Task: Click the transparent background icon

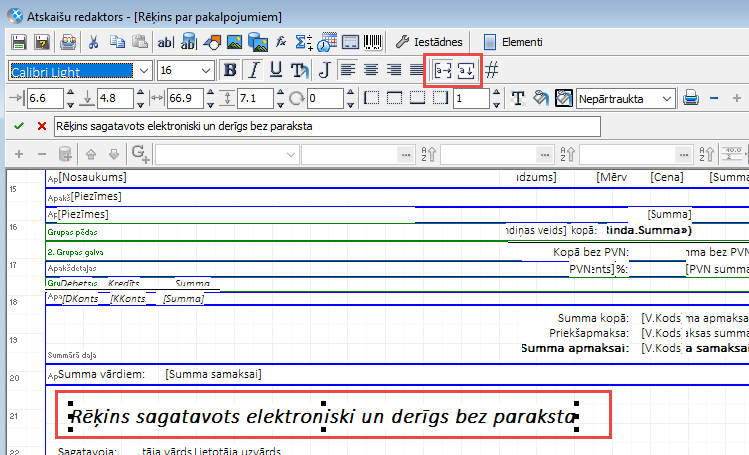Action: (x=564, y=98)
